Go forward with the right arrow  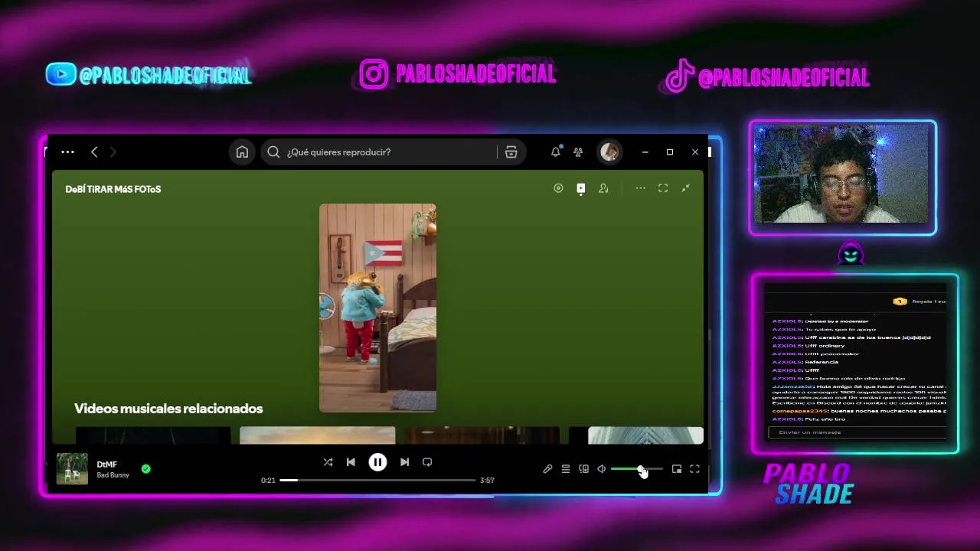pyautogui.click(x=113, y=152)
